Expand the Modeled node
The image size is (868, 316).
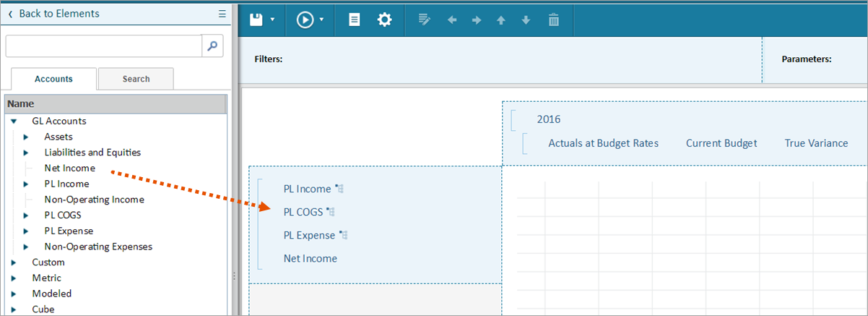[x=14, y=294]
